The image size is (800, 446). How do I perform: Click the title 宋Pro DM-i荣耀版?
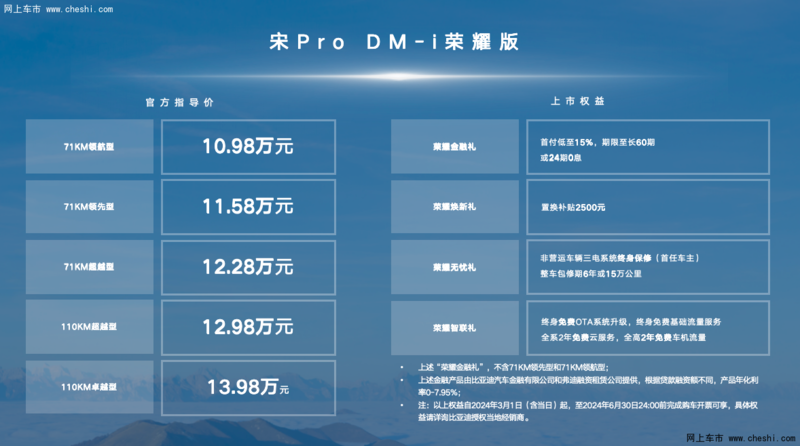coord(394,42)
